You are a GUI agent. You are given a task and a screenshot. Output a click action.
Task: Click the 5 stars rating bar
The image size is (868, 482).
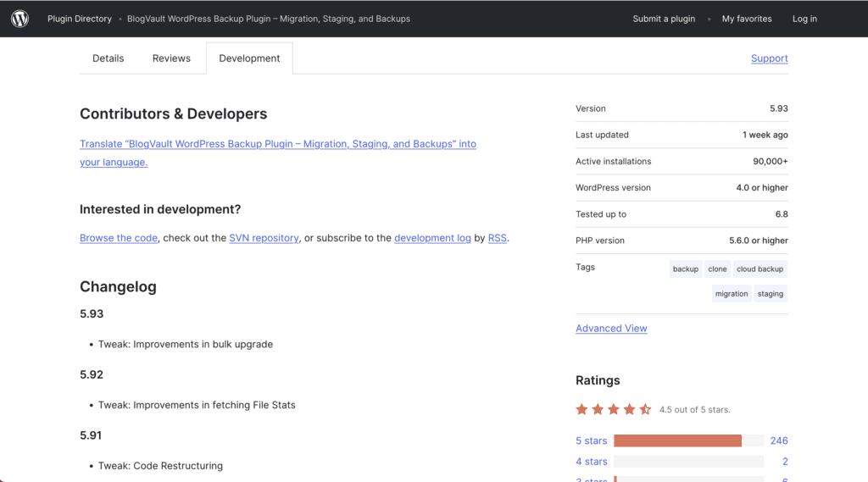click(688, 440)
